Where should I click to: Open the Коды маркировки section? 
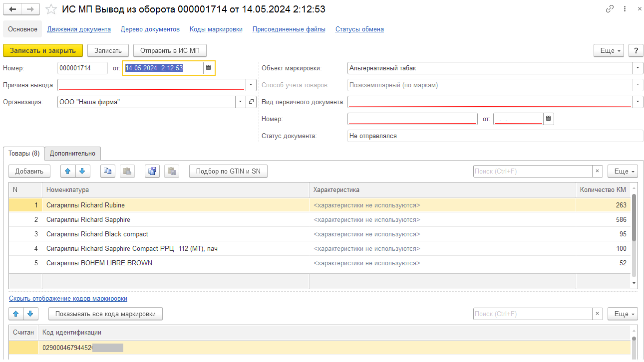pyautogui.click(x=216, y=29)
